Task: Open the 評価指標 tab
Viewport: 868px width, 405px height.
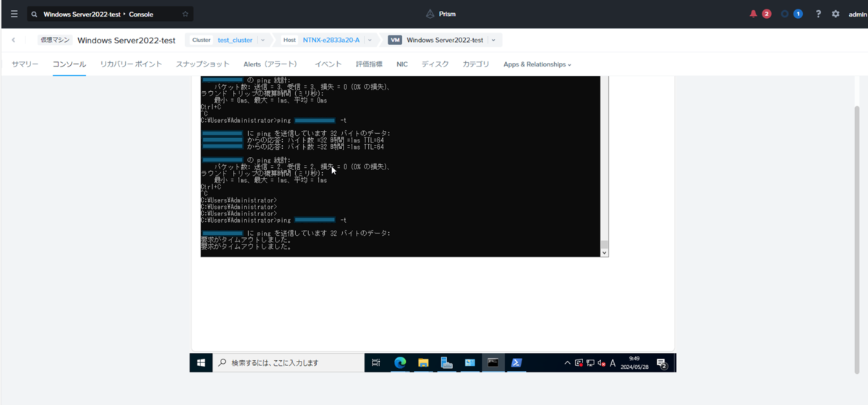Action: [x=369, y=64]
